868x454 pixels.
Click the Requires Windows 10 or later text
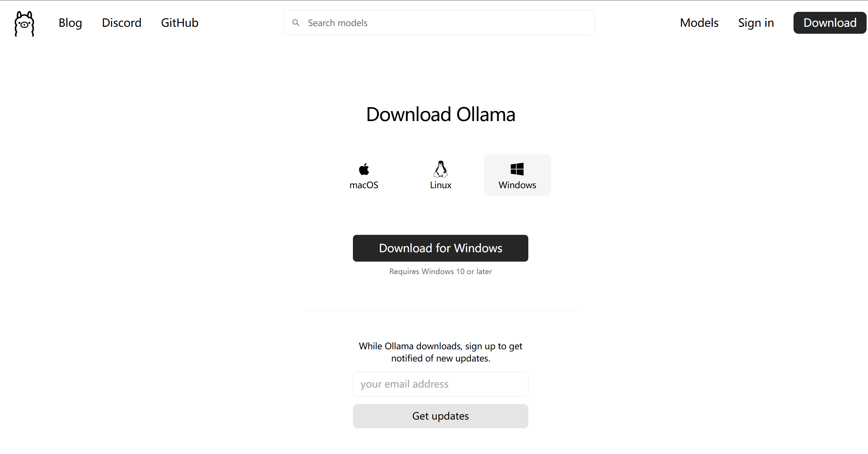click(441, 271)
